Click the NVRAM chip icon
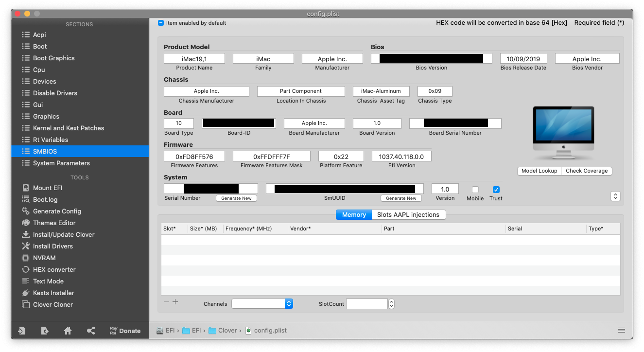The width and height of the screenshot is (644, 352). point(26,258)
